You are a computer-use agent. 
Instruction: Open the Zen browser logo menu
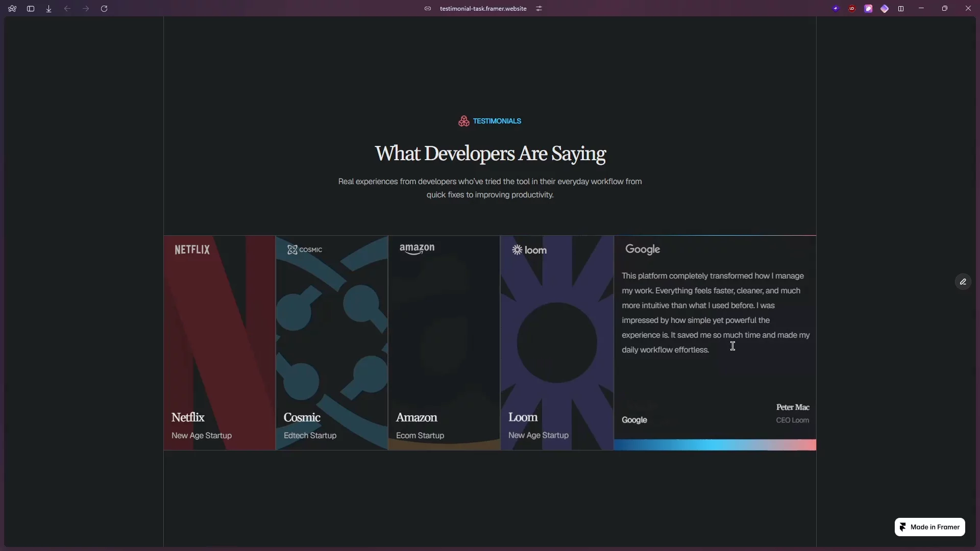[x=12, y=9]
